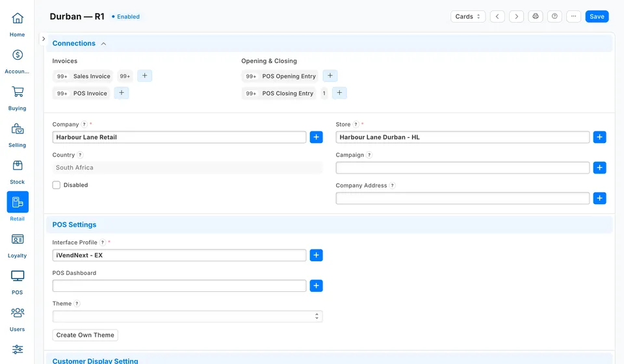Image resolution: width=624 pixels, height=364 pixels.
Task: Show help tooltip for Campaign label
Action: [x=369, y=155]
